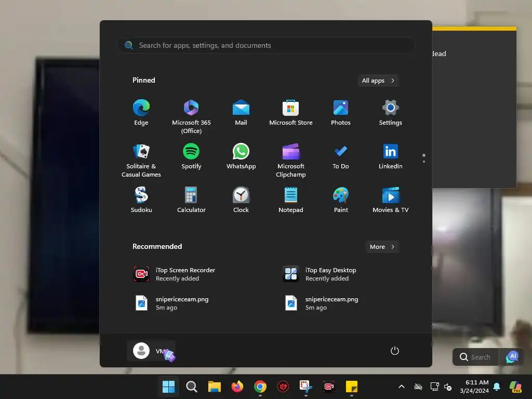The image size is (532, 399).
Task: Open the Clock app
Action: click(241, 200)
